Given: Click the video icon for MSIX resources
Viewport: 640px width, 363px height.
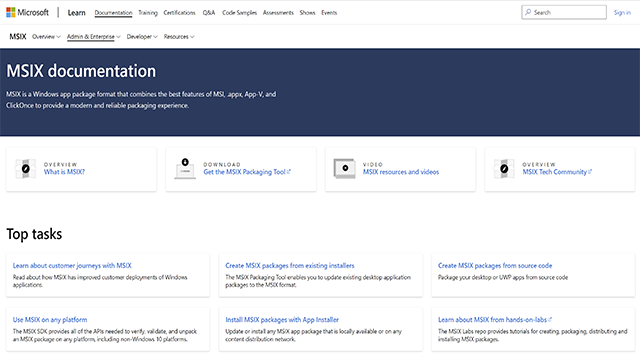Looking at the screenshot, I should click(x=344, y=169).
